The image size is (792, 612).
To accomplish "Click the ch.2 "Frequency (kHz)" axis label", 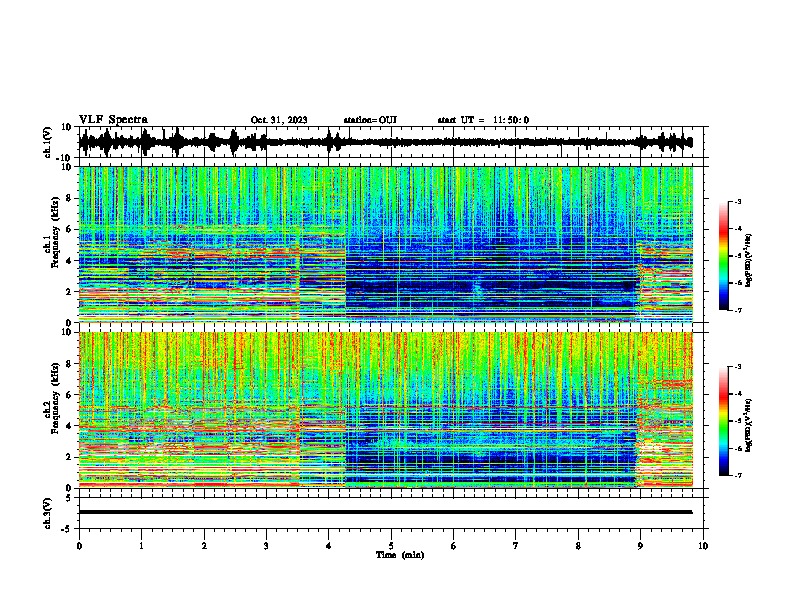I will [55, 398].
